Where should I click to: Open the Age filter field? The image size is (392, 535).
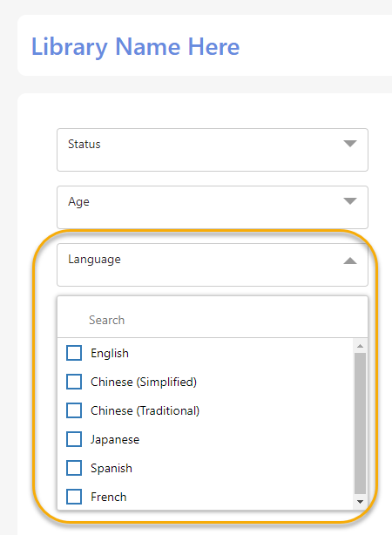tap(213, 207)
